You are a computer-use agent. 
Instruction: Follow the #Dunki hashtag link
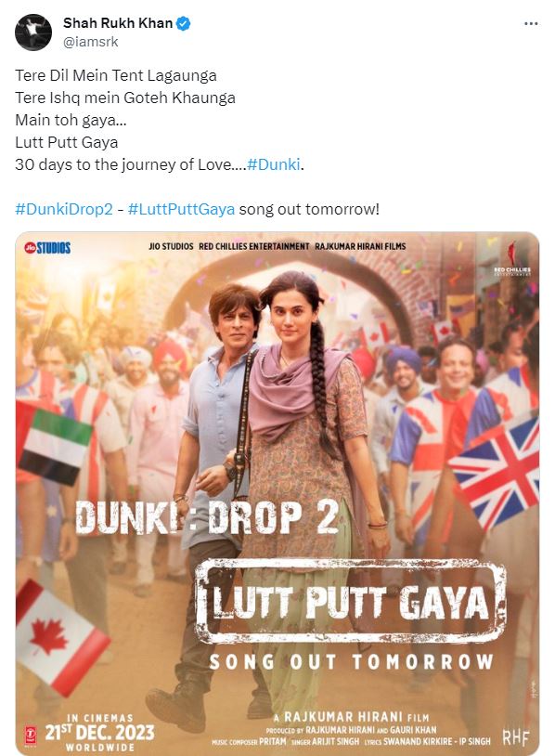point(273,164)
